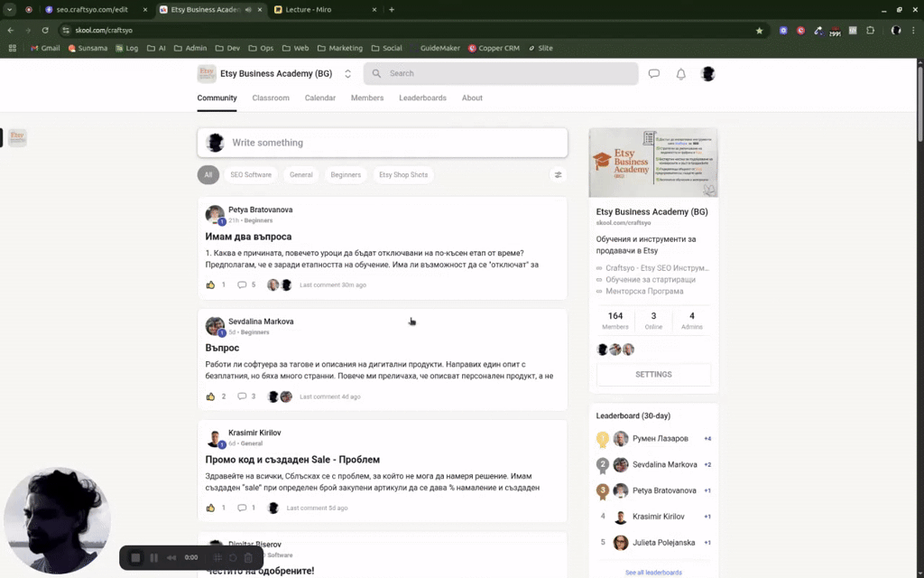Open the feed filter settings icon
Screen dimensions: 924x578
coord(558,174)
